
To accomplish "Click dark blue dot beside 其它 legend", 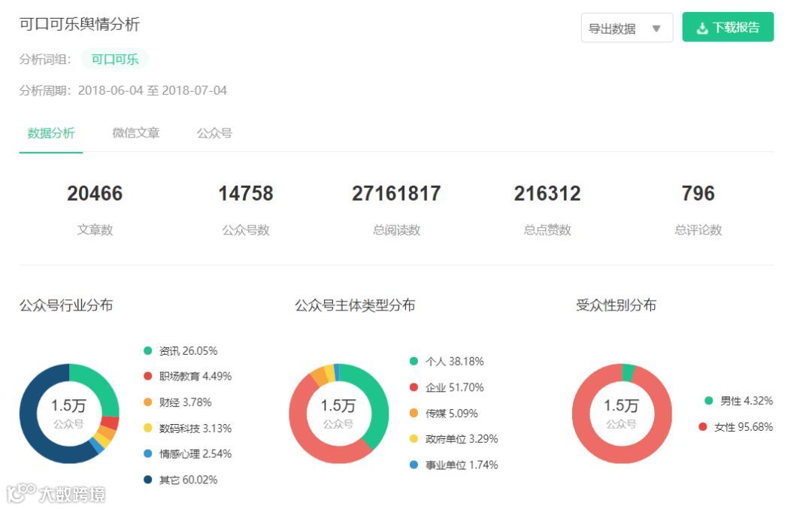I will (x=147, y=480).
